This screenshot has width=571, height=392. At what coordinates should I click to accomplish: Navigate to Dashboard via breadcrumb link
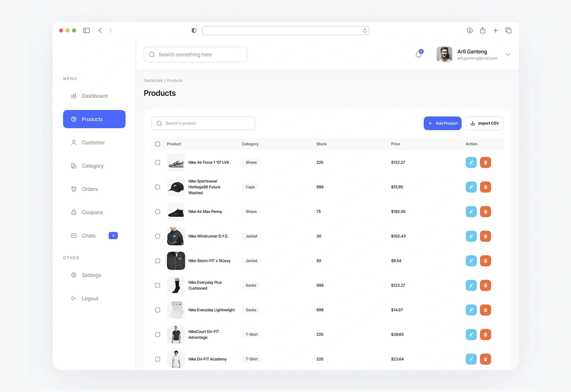153,80
